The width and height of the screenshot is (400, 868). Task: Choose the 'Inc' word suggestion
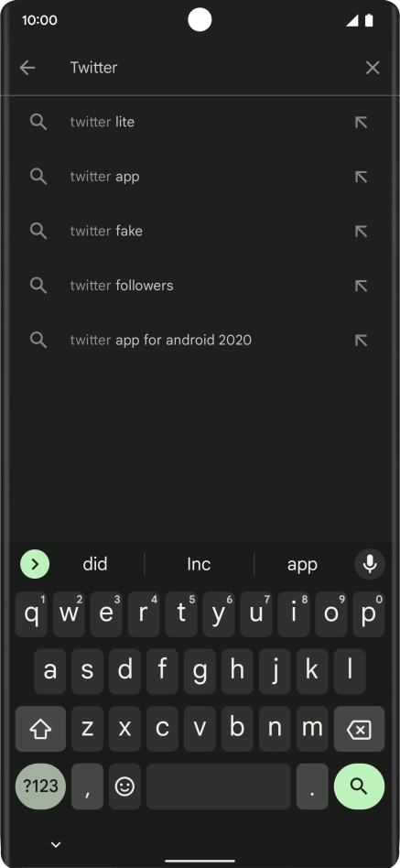point(199,564)
